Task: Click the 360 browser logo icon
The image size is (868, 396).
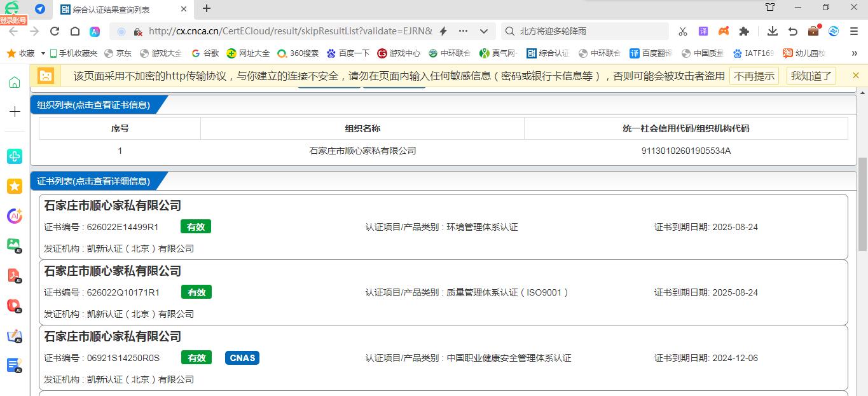Action: click(x=11, y=8)
